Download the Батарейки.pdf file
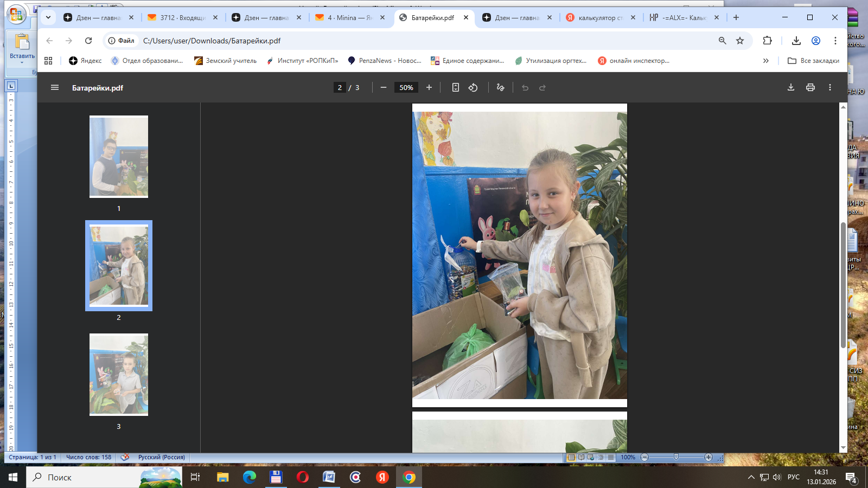This screenshot has height=488, width=868. point(790,87)
